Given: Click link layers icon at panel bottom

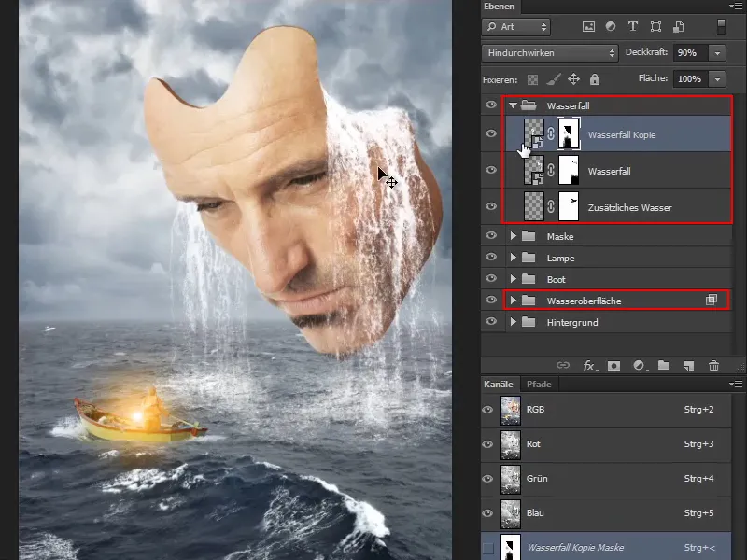Looking at the screenshot, I should [x=563, y=365].
